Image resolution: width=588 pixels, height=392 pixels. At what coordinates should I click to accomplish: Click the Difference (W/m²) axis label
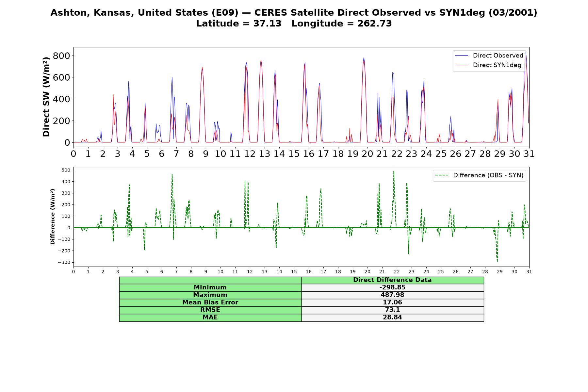53,217
